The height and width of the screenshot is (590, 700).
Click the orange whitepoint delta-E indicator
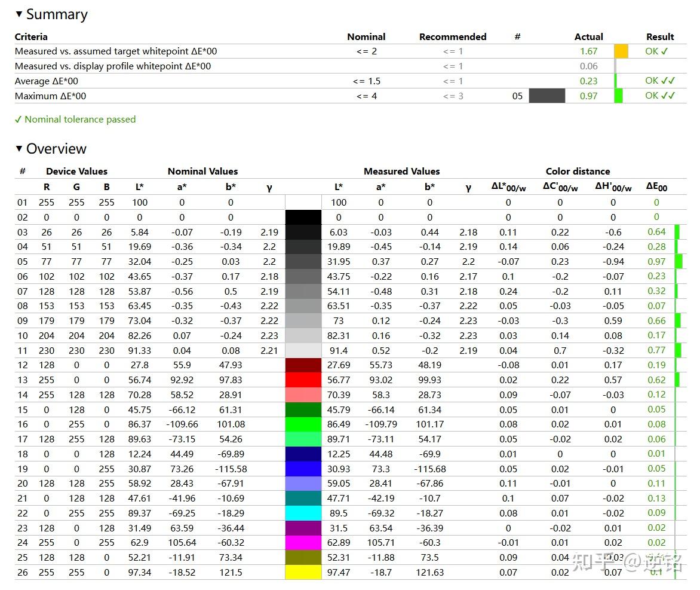point(621,51)
